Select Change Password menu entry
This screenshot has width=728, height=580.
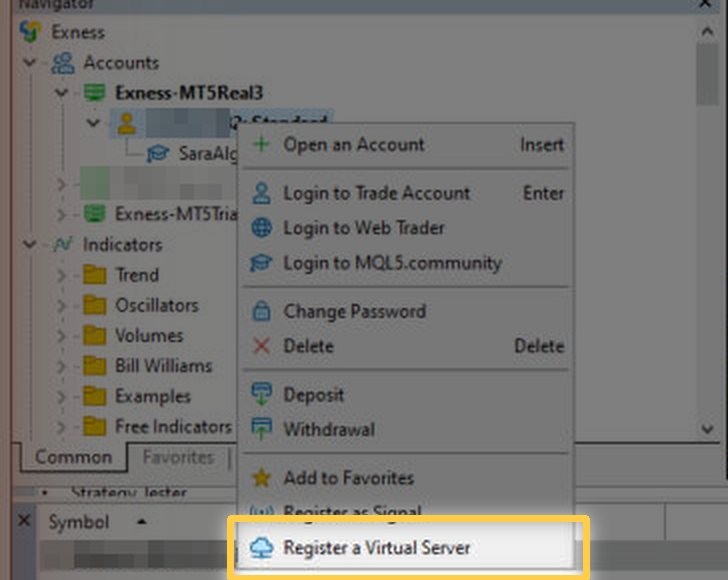(407, 311)
